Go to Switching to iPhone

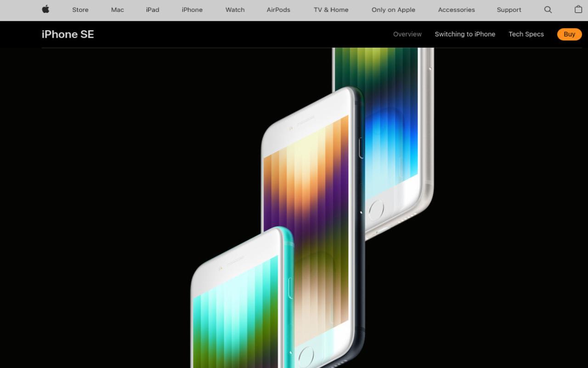[465, 34]
